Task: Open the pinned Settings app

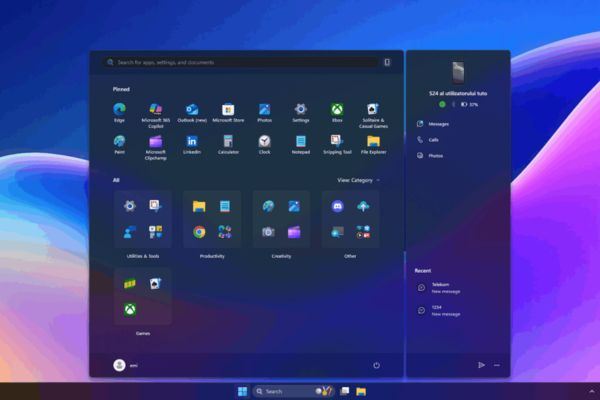Action: coord(301,113)
